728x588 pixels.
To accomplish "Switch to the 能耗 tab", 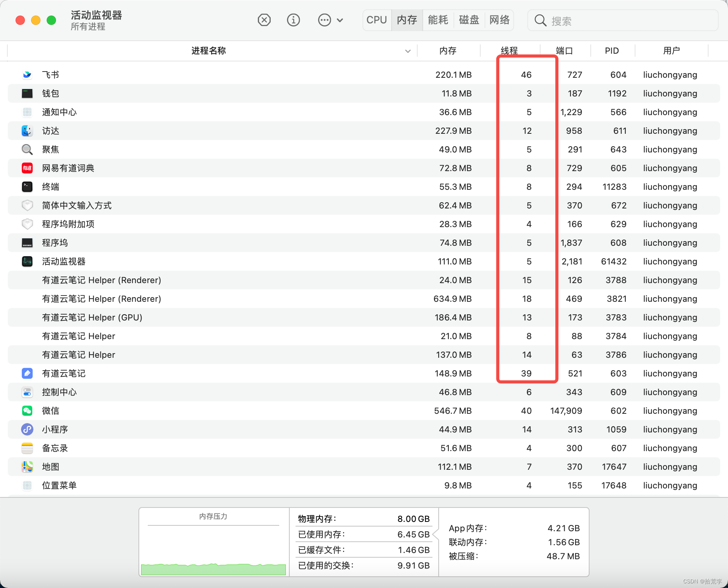I will point(438,20).
